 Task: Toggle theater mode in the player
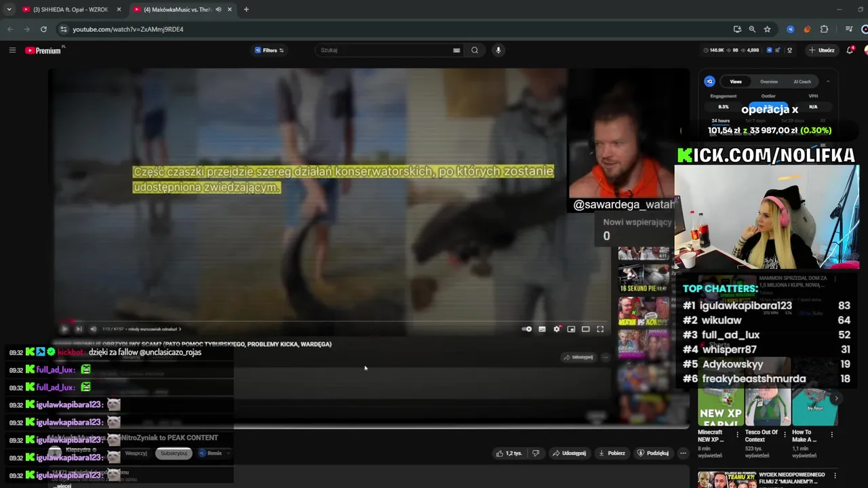coord(585,329)
